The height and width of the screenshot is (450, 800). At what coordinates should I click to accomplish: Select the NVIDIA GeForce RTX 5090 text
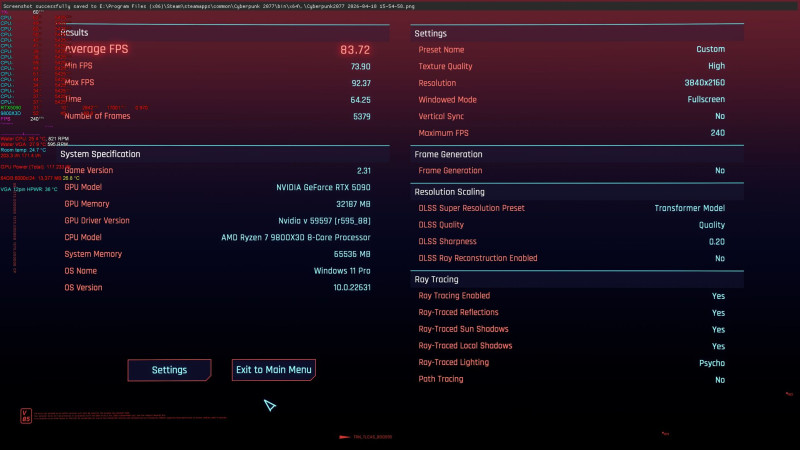(x=323, y=187)
